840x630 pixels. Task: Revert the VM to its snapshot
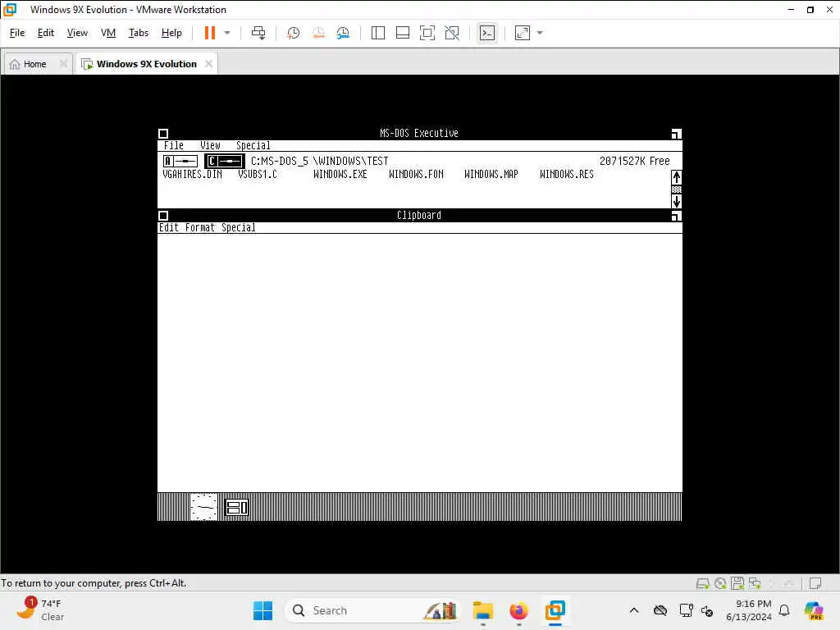[x=318, y=33]
